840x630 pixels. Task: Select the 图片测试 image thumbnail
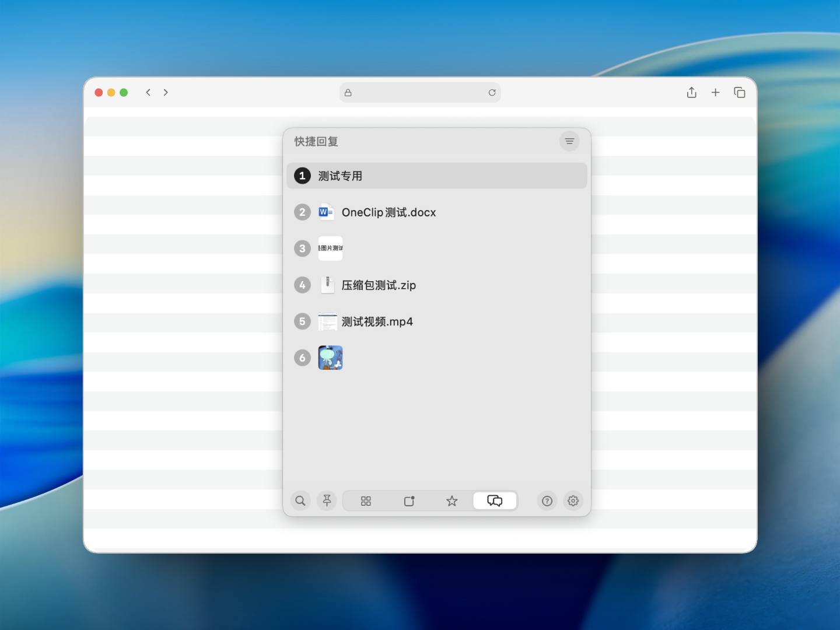330,249
